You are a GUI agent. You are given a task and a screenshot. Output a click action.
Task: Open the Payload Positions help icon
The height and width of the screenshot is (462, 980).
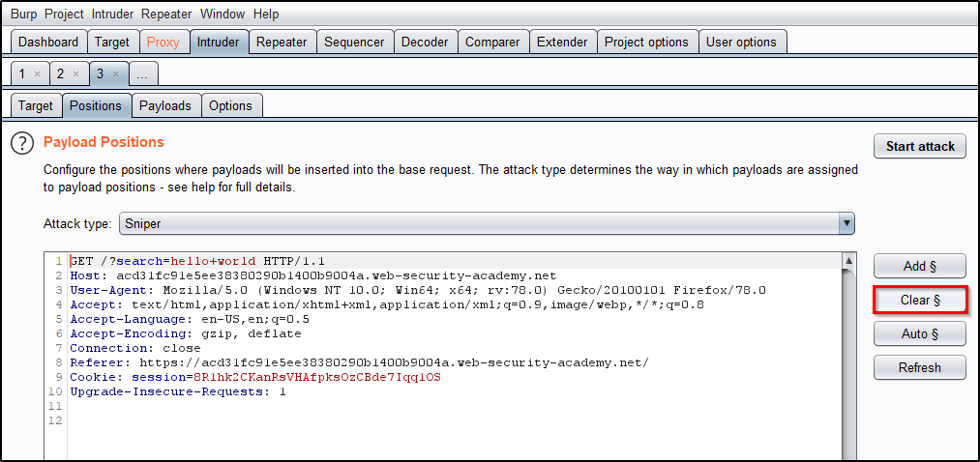(22, 144)
